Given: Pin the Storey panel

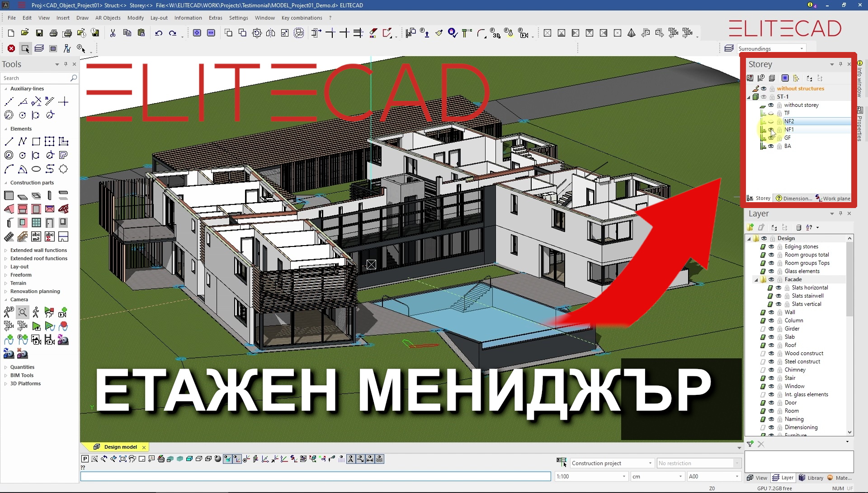Looking at the screenshot, I should point(840,64).
